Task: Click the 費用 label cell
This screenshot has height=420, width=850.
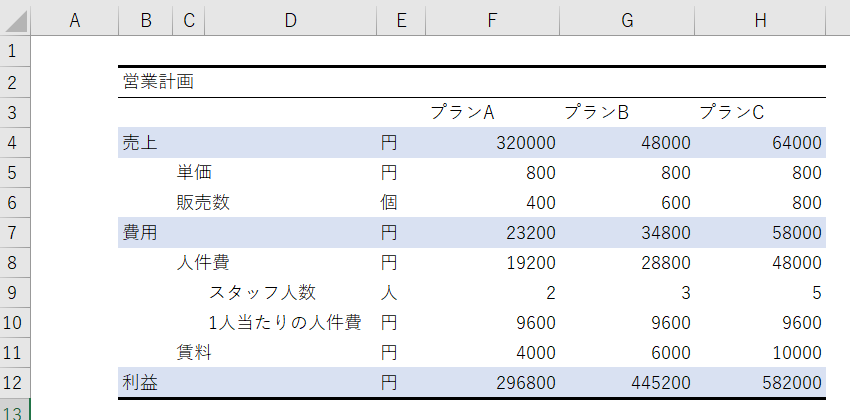Action: [140, 232]
